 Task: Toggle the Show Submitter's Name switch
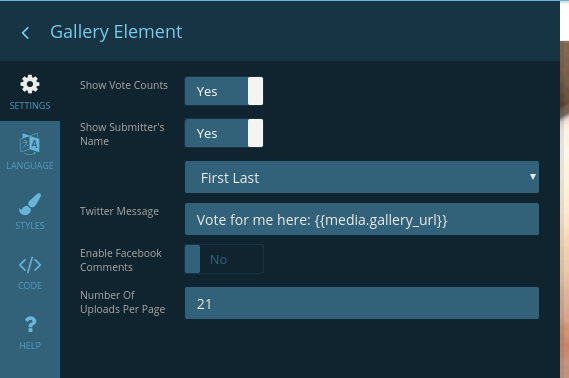tap(224, 133)
